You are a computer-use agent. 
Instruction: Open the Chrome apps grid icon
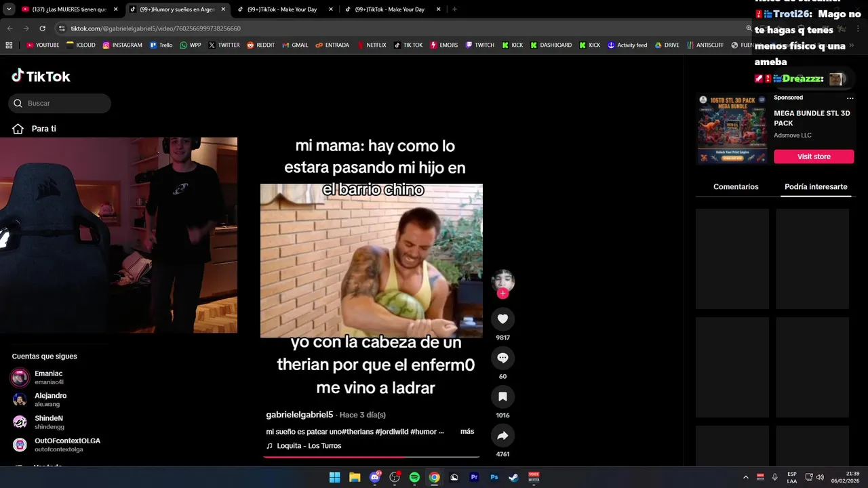pyautogui.click(x=9, y=45)
